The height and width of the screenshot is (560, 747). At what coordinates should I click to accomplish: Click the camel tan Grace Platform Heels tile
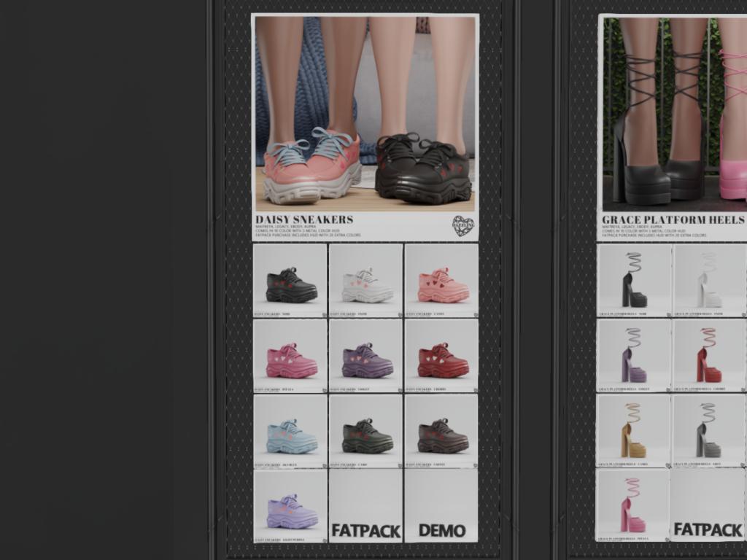coord(634,432)
